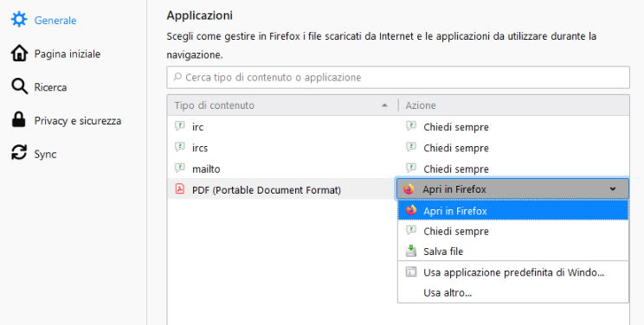
Task: Open Pagina iniziale settings section
Action: point(68,54)
